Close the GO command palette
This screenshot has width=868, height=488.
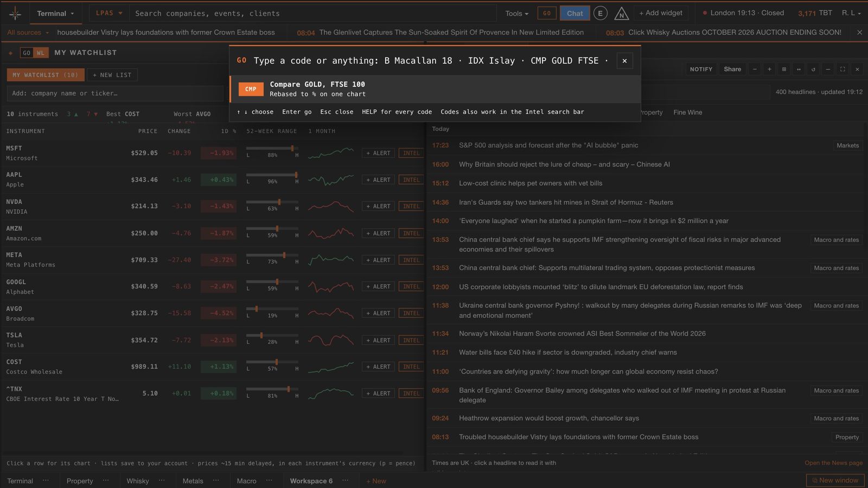tap(624, 61)
